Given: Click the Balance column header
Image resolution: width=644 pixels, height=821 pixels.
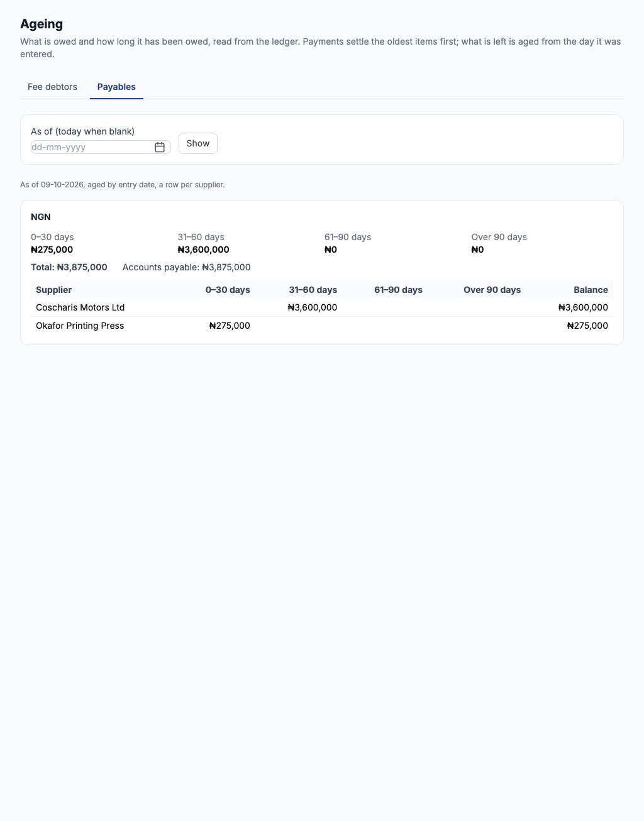Looking at the screenshot, I should (591, 290).
